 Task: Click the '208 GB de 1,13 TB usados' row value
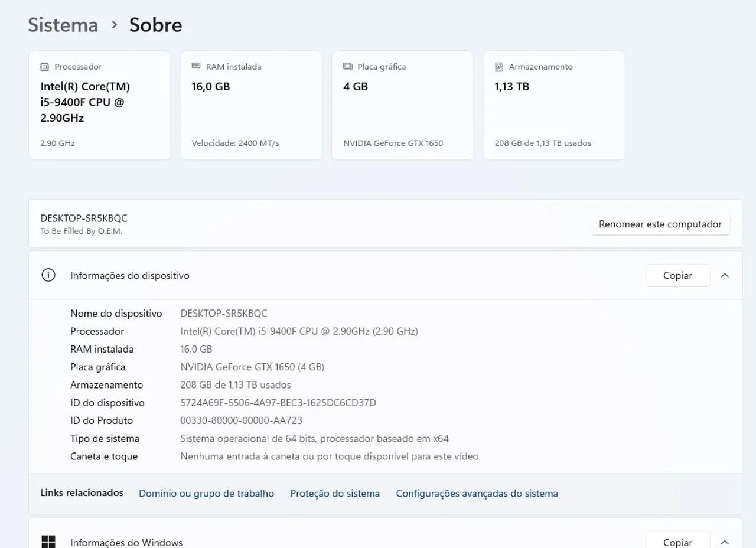point(236,384)
